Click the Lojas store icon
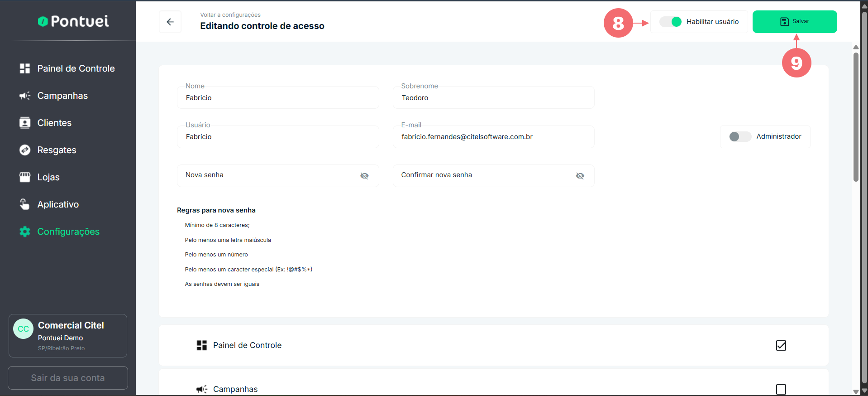Viewport: 868px width, 396px height. 25,177
